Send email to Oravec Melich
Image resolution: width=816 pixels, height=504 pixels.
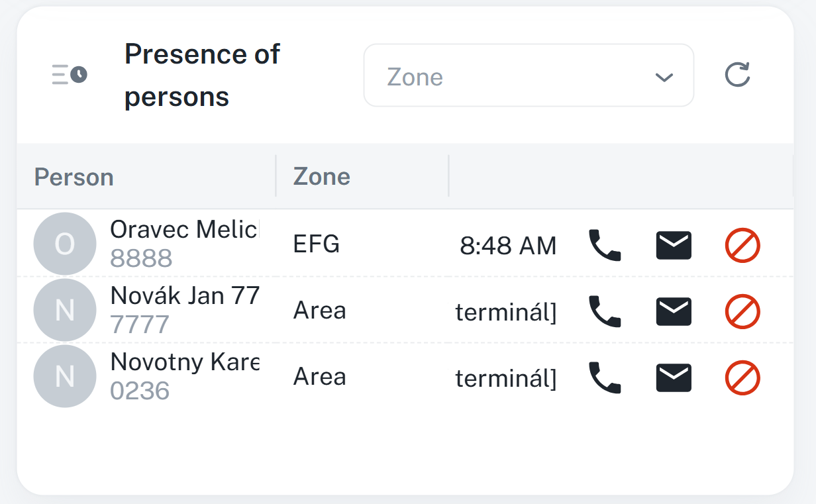[674, 246]
